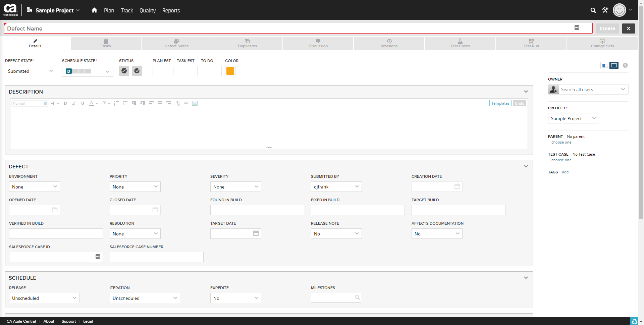The width and height of the screenshot is (644, 325).
Task: Switch to the split side panel layout view
Action: (x=605, y=65)
